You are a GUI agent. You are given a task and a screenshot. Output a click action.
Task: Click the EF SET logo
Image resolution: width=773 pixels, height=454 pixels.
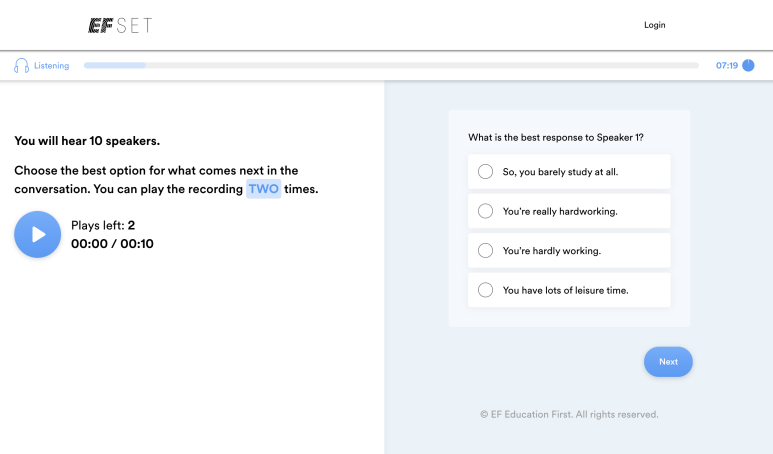click(120, 26)
